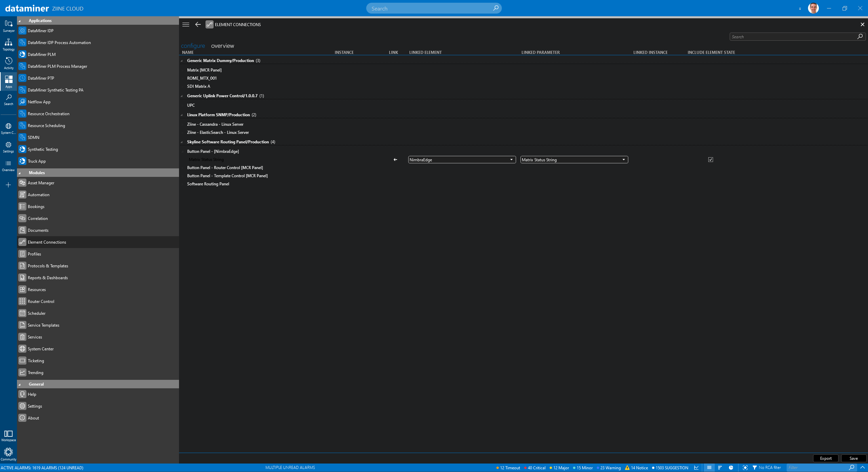Open the pie chart view in alarm bar
868x472 pixels.
point(731,468)
